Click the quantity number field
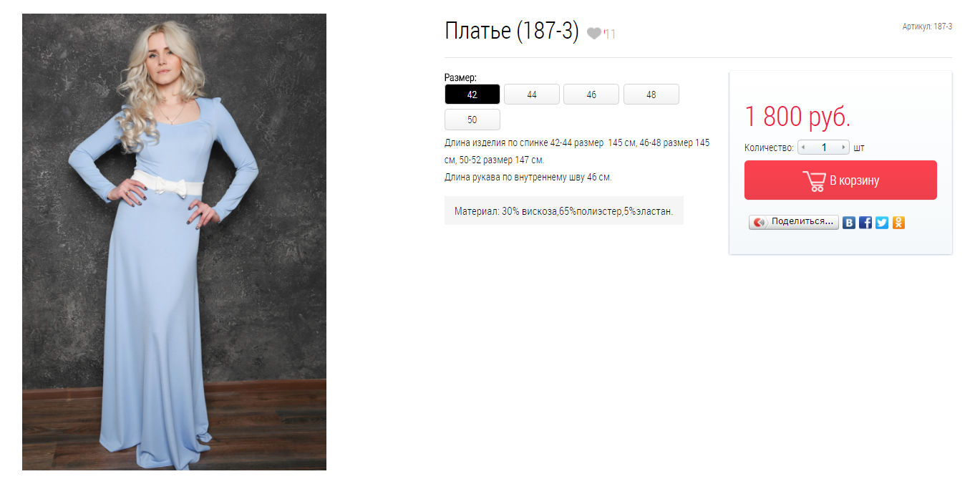This screenshot has width=980, height=479. coord(824,147)
